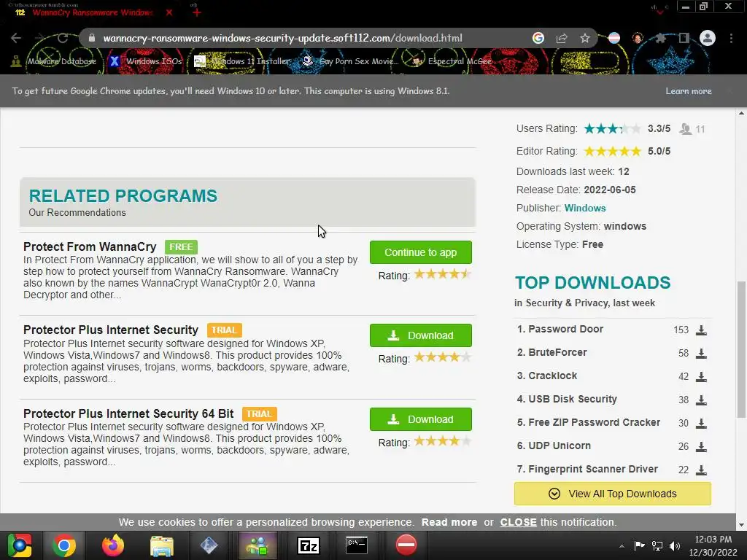The image size is (747, 560).
Task: Click Continue to app button
Action: pyautogui.click(x=421, y=252)
